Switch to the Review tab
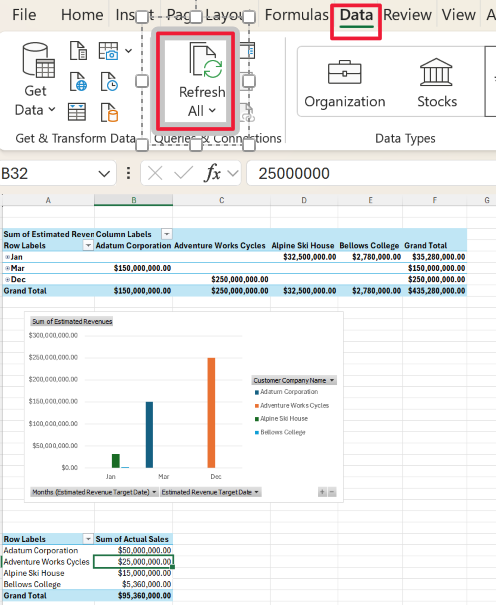Viewport: 496px width, 605px height. pos(407,15)
